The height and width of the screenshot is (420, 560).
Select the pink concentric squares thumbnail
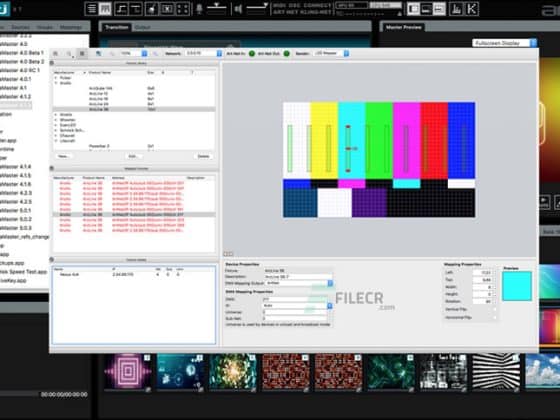pyautogui.click(x=128, y=372)
